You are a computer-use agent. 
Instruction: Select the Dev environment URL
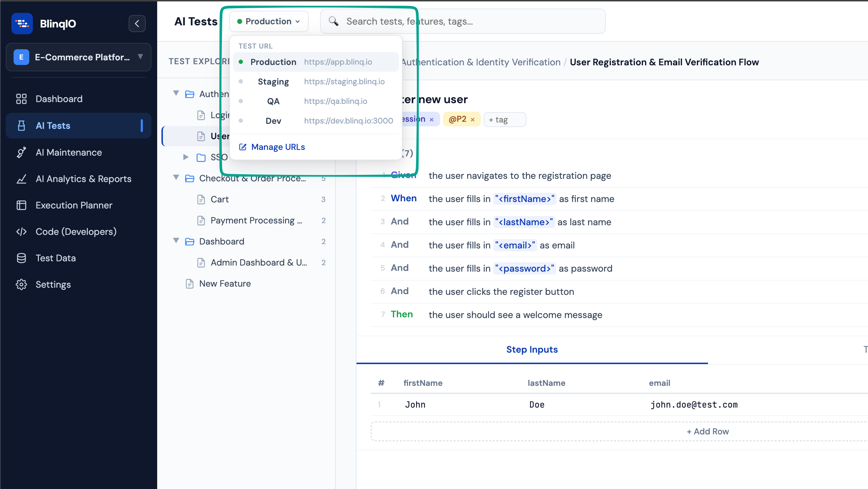coord(273,121)
